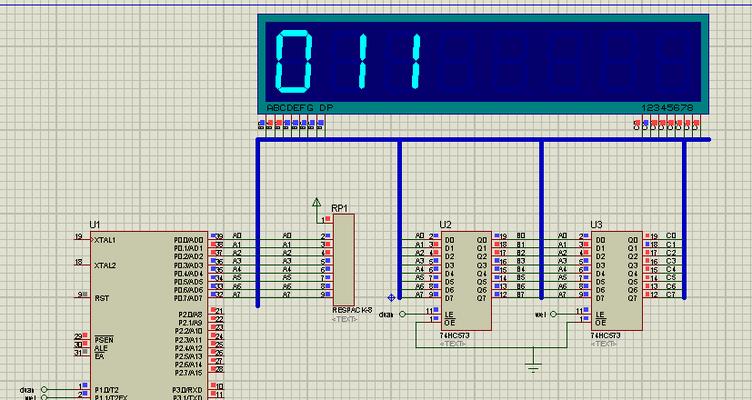Click the <TEXT> placeholder below RESPACK-8
Screen dimensions: 752x400
click(344, 319)
